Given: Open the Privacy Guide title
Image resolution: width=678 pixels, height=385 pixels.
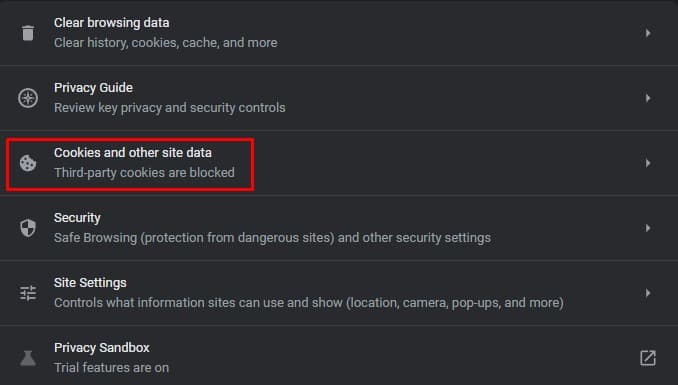Looking at the screenshot, I should click(x=93, y=88).
